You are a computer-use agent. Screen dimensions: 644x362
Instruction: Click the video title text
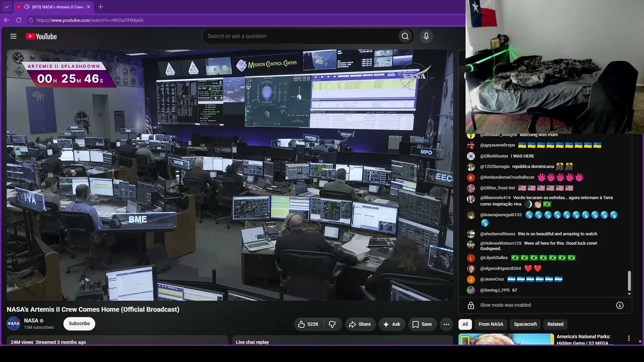[x=93, y=310]
